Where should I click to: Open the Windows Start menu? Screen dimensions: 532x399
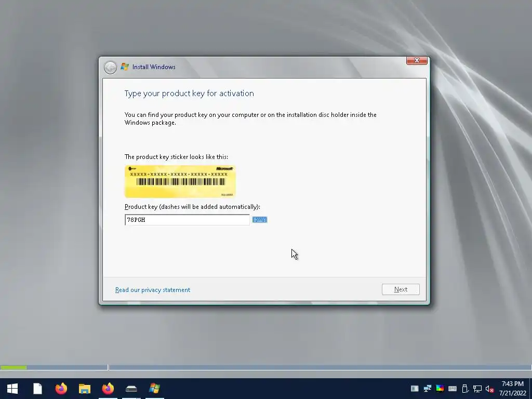12,389
